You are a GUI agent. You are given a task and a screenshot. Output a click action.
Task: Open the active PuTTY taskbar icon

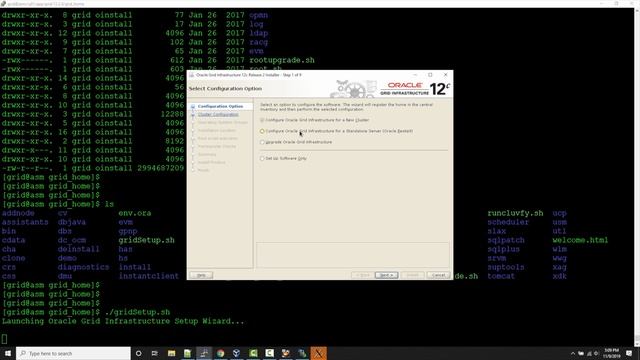pos(204,353)
